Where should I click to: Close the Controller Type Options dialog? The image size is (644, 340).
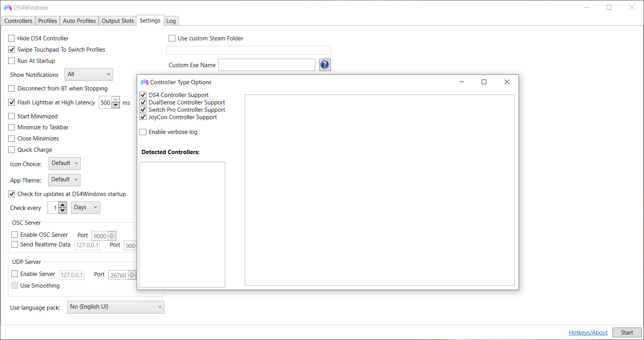(507, 82)
